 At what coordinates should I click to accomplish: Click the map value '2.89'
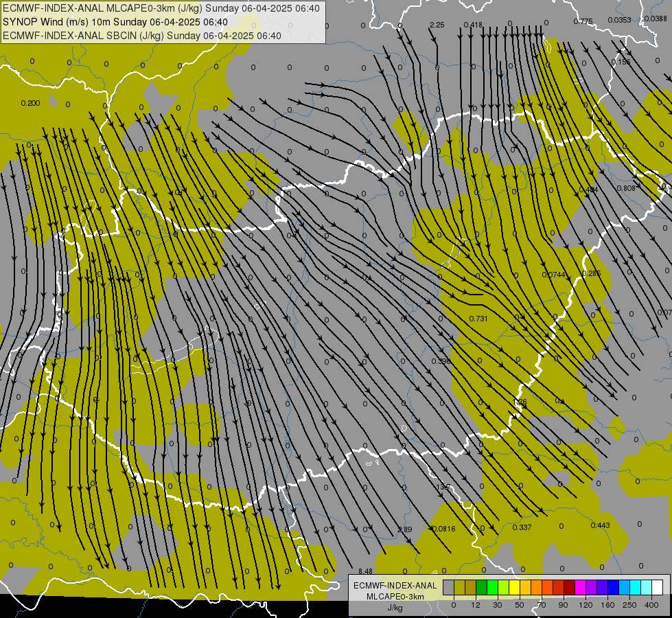point(404,529)
